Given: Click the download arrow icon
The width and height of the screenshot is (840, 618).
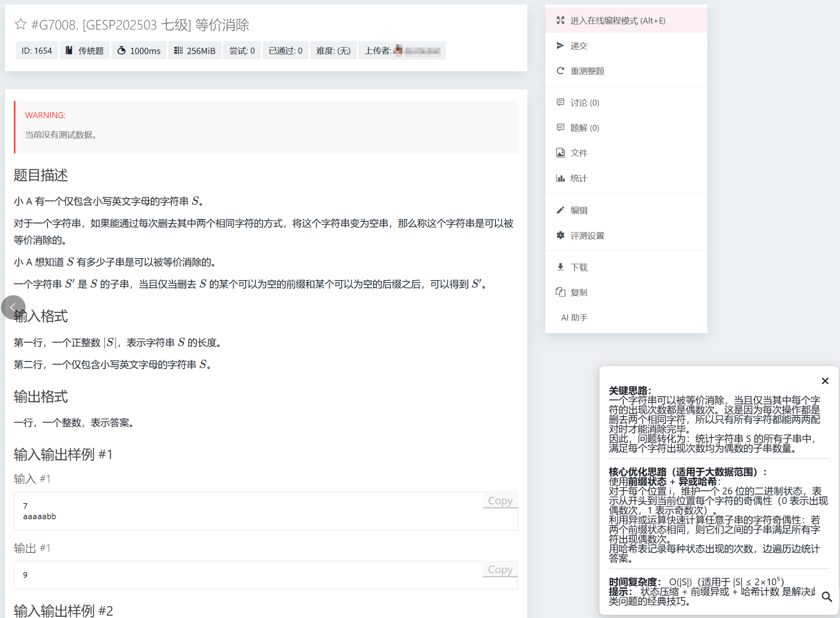Looking at the screenshot, I should (560, 267).
